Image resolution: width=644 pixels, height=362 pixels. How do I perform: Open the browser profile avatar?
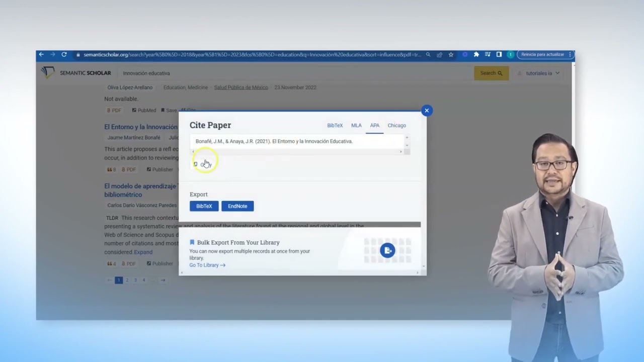(510, 54)
